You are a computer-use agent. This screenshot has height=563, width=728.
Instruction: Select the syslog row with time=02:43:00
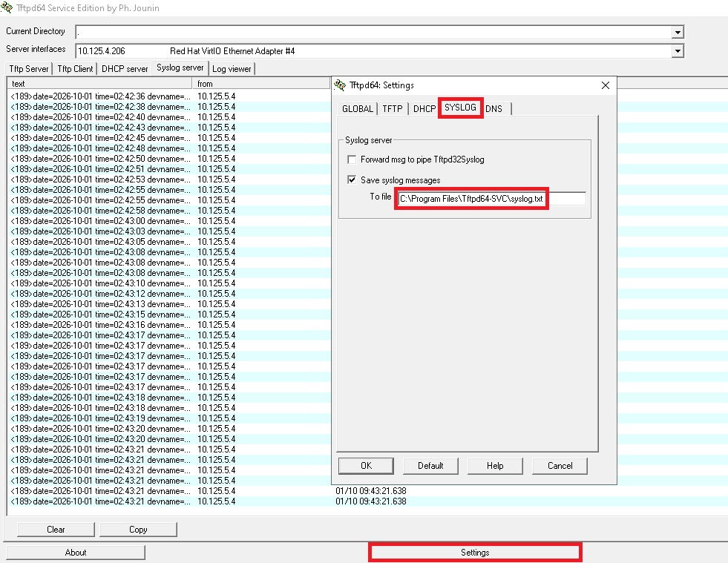point(169,221)
